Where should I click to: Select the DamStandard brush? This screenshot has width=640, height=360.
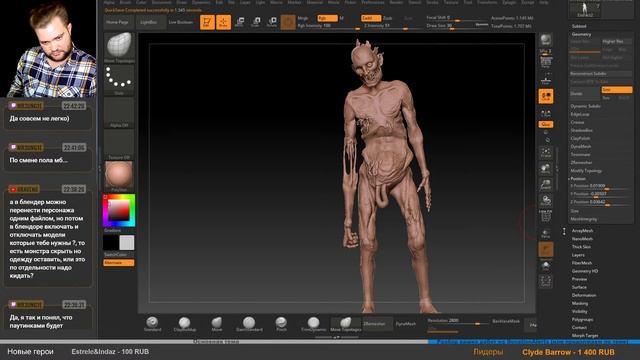click(x=249, y=324)
